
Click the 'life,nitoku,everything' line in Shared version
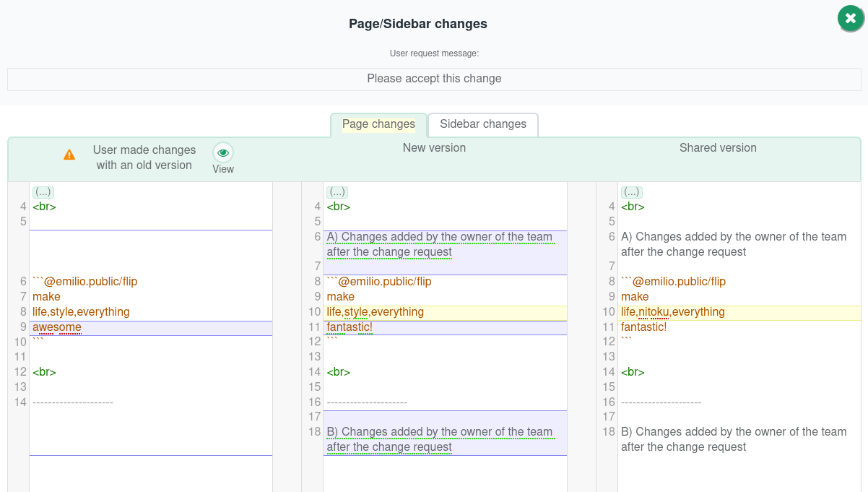[673, 312]
